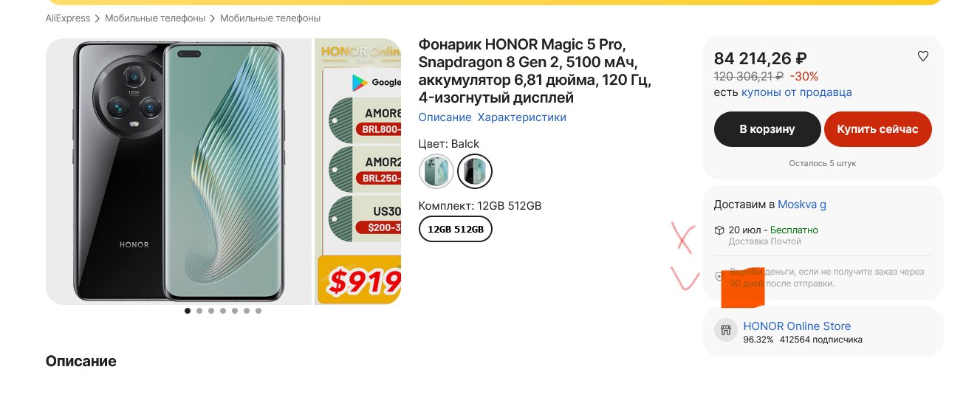The image size is (980, 395).
Task: Change delivery city Moskva g
Action: (x=802, y=205)
